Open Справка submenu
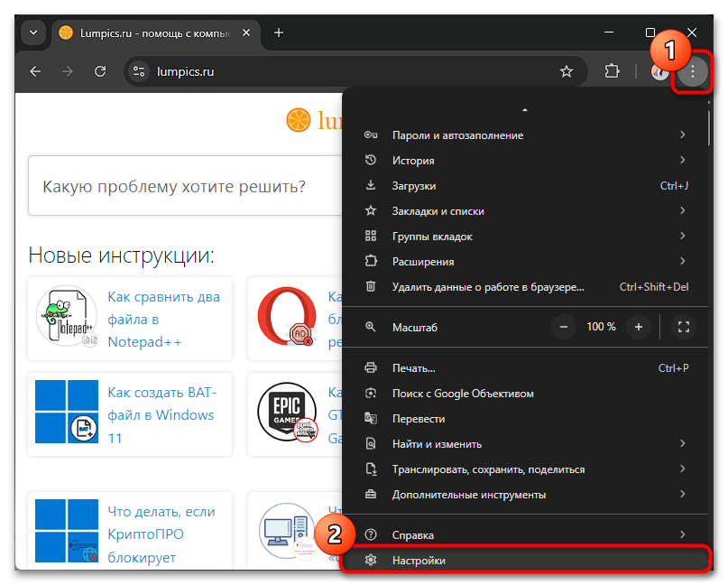Image resolution: width=728 pixels, height=585 pixels. [x=526, y=535]
